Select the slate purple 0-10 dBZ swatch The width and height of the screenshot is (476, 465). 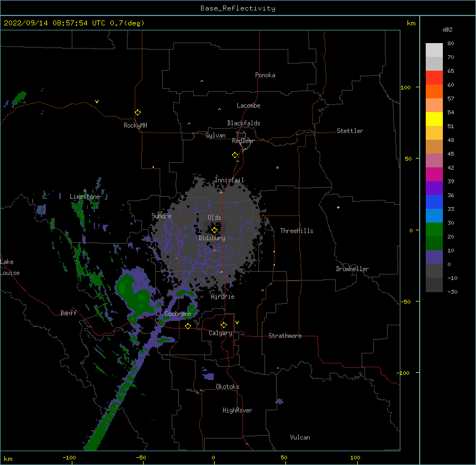click(434, 257)
